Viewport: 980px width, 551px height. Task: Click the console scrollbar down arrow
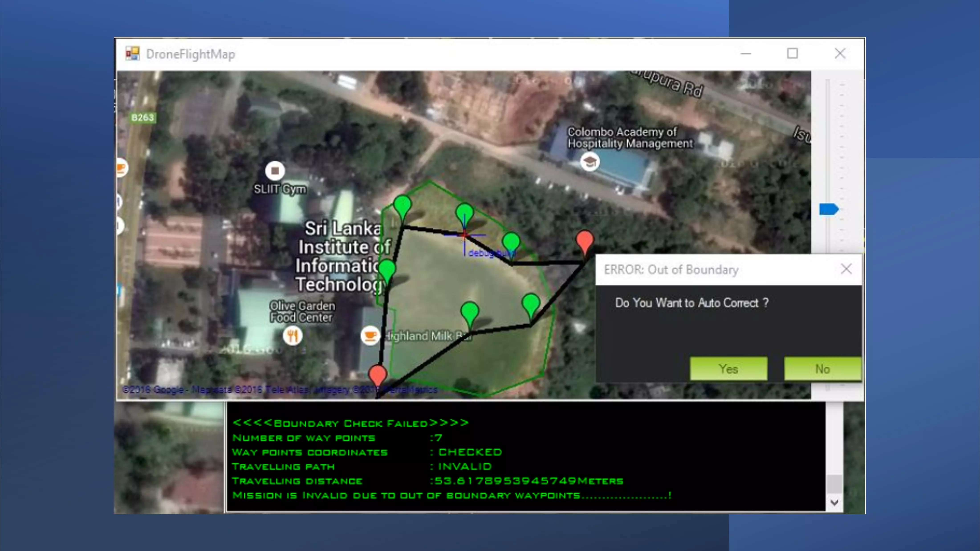click(x=834, y=502)
